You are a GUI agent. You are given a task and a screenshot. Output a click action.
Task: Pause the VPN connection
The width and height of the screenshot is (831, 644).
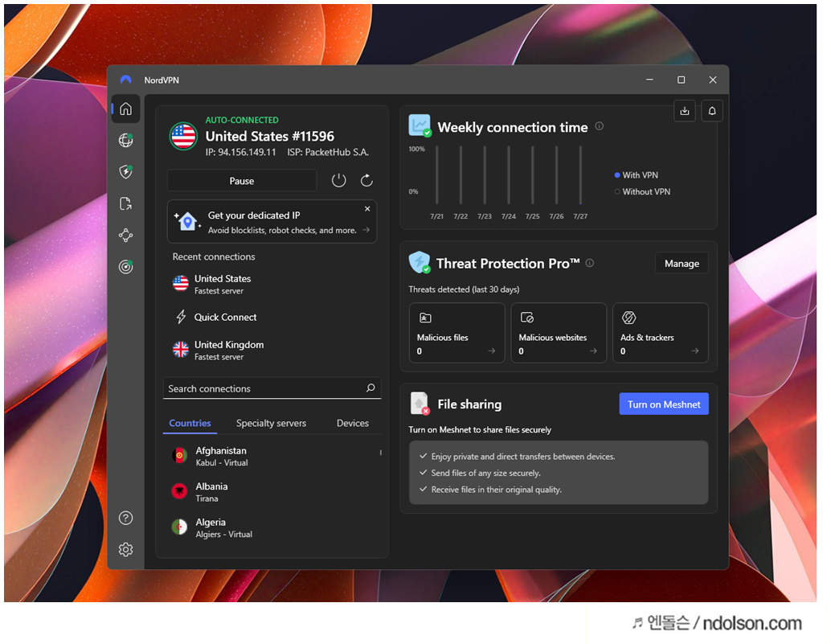pyautogui.click(x=242, y=181)
